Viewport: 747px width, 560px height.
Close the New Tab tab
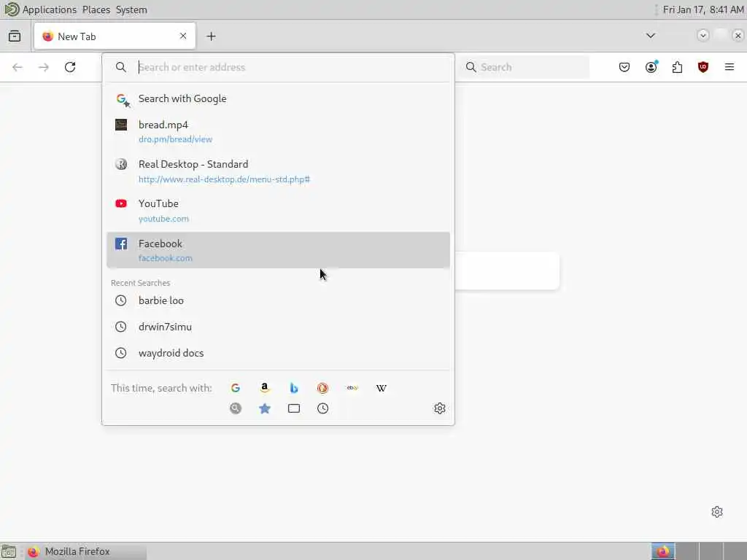point(183,36)
